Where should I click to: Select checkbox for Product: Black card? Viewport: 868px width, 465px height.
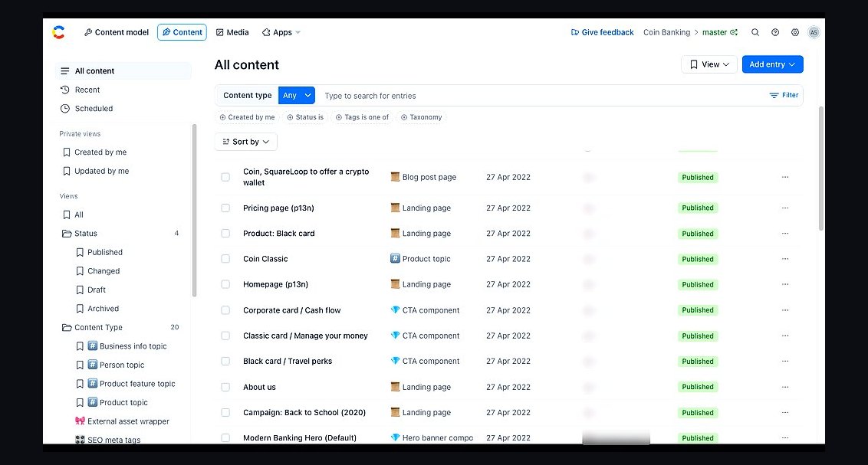pos(225,234)
